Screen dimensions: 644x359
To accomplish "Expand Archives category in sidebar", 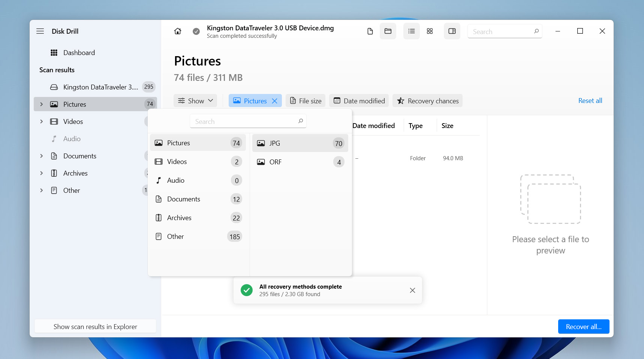I will point(42,173).
